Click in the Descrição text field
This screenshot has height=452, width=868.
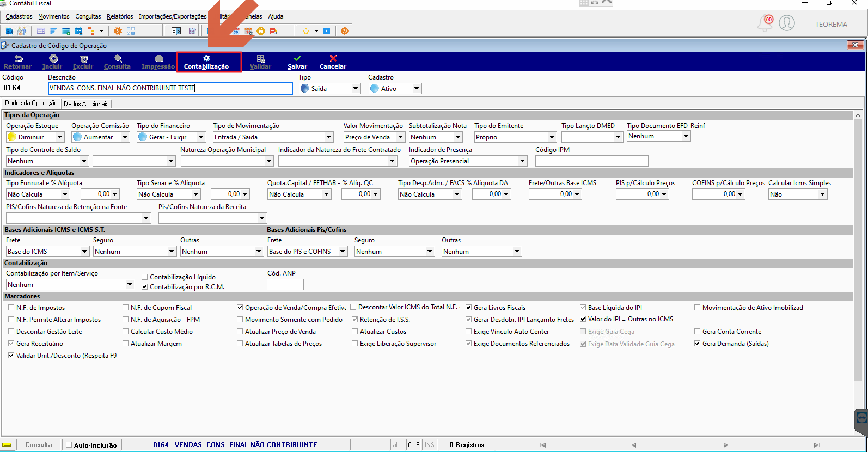point(170,88)
